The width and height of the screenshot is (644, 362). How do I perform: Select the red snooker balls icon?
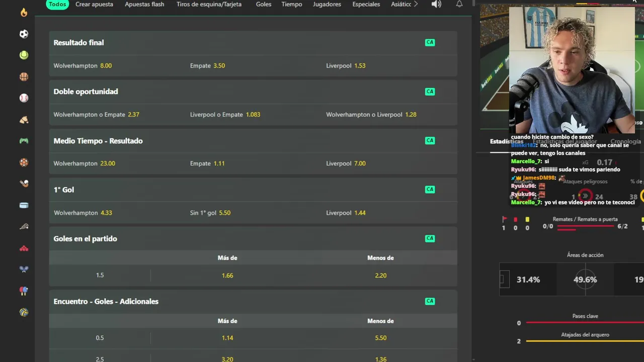(x=24, y=248)
